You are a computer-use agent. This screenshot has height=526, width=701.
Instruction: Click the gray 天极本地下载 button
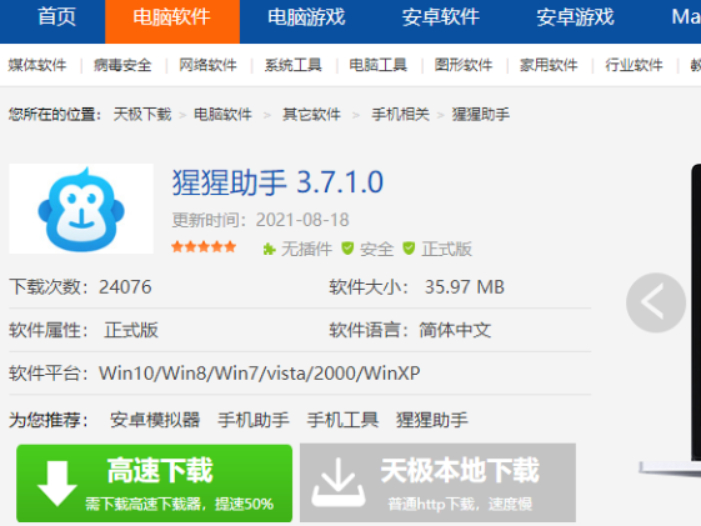click(x=438, y=483)
